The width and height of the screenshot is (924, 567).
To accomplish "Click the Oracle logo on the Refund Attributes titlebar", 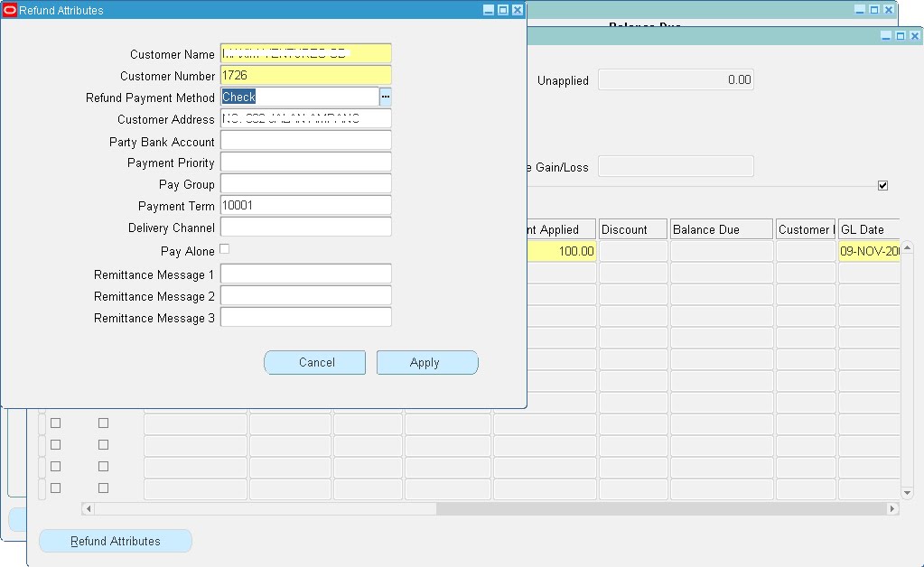I will click(9, 9).
